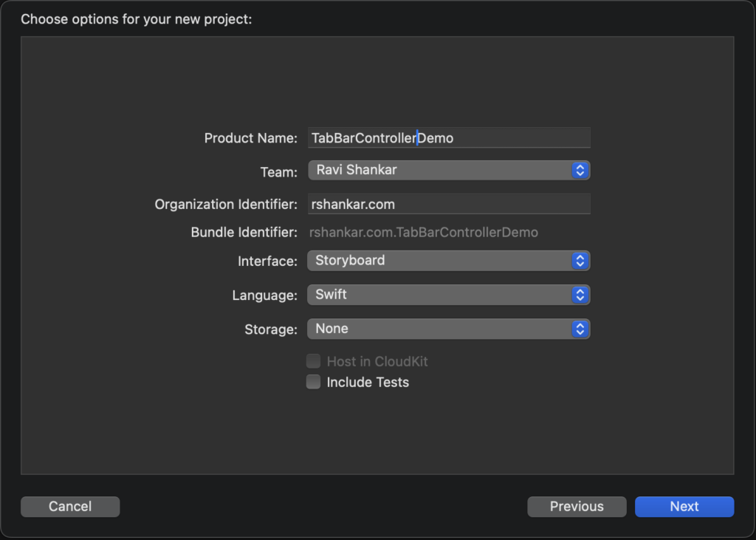Toggle the Host in CloudKit checkbox

[314, 361]
